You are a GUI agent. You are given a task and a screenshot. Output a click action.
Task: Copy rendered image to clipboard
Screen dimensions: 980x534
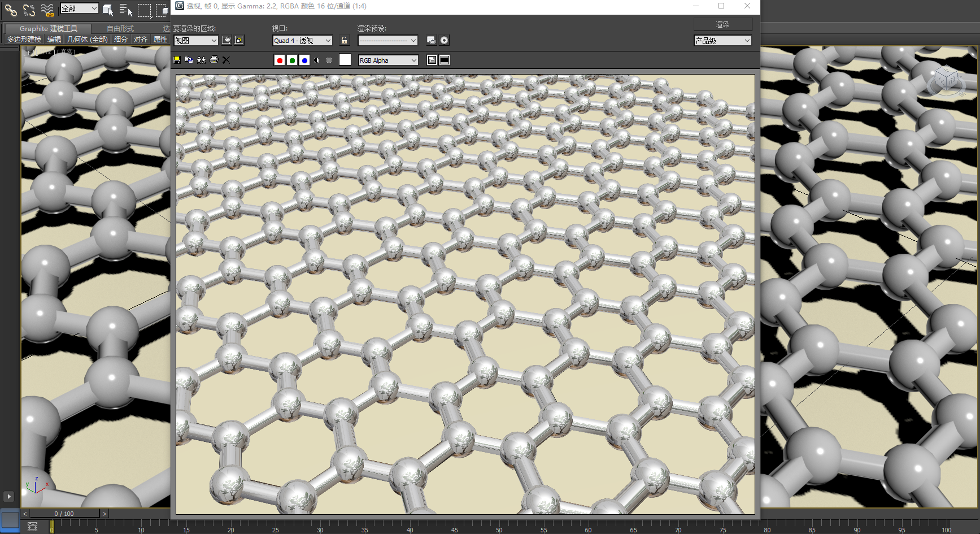(x=189, y=60)
